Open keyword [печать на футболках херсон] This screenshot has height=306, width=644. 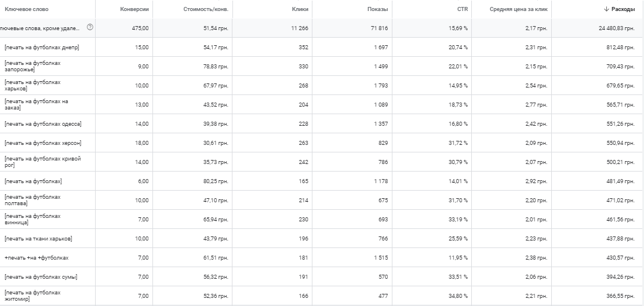point(43,143)
